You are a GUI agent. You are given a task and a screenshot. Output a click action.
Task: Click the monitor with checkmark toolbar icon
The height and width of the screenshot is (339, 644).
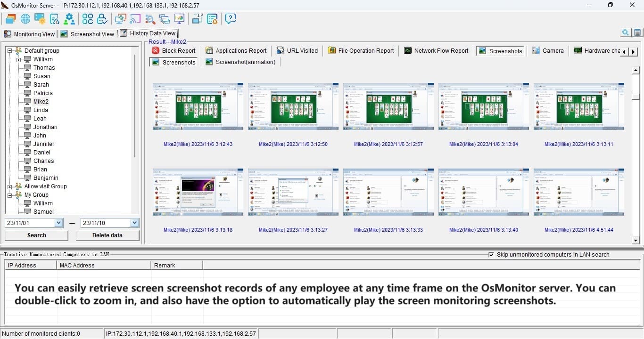coord(121,19)
